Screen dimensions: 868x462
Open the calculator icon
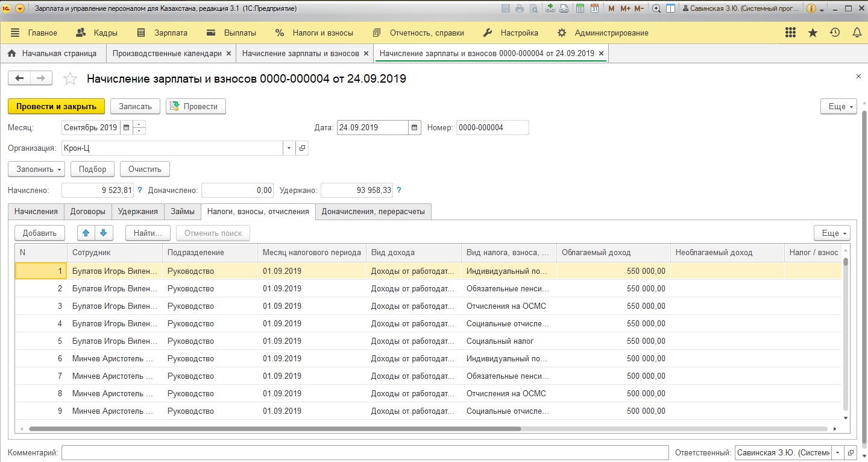click(x=580, y=8)
